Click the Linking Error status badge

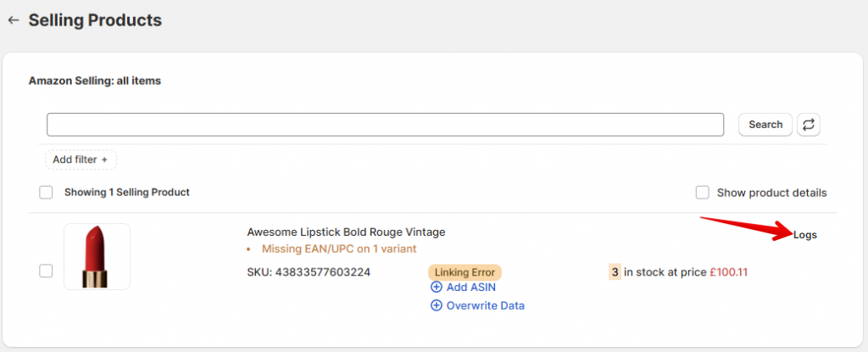pos(465,272)
